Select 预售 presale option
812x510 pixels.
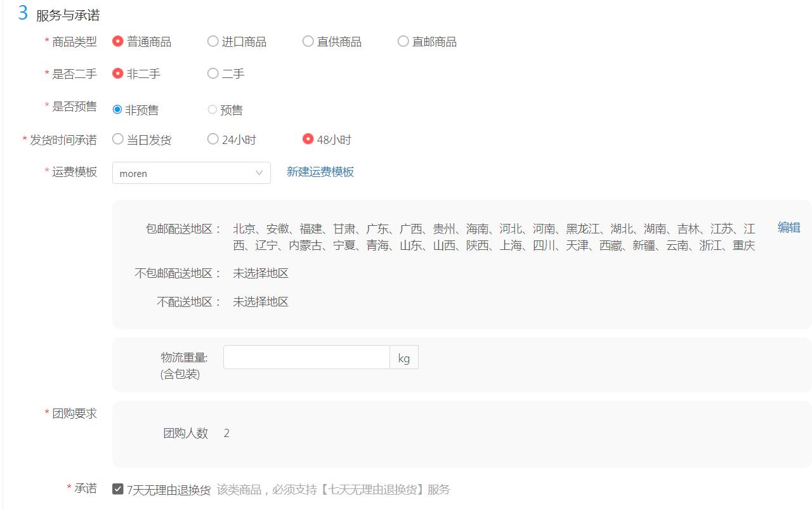(x=213, y=109)
